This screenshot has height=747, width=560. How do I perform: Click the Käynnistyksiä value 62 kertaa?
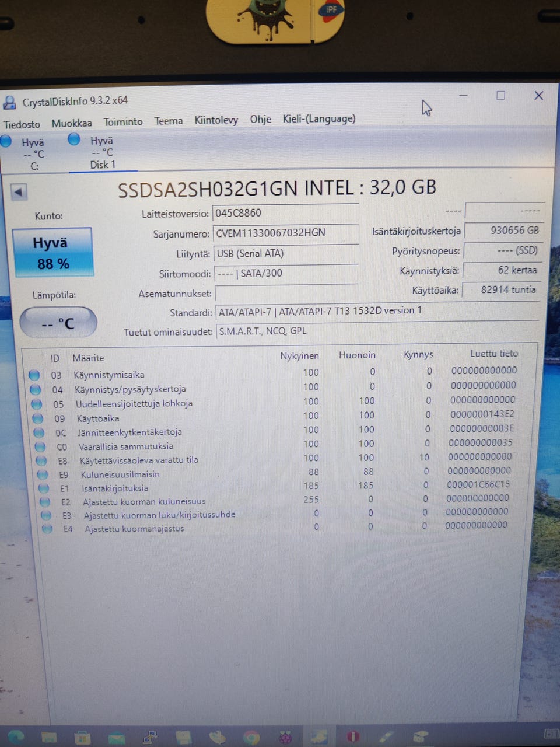click(502, 270)
